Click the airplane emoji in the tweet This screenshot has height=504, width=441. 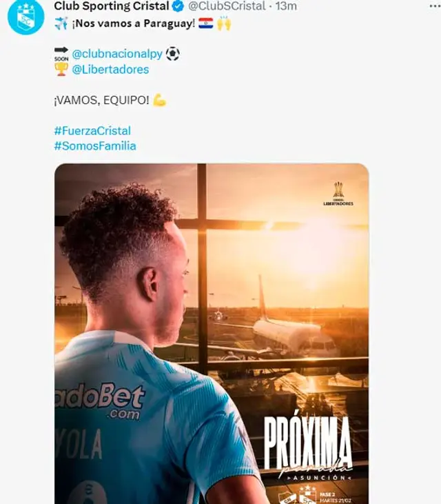point(61,23)
